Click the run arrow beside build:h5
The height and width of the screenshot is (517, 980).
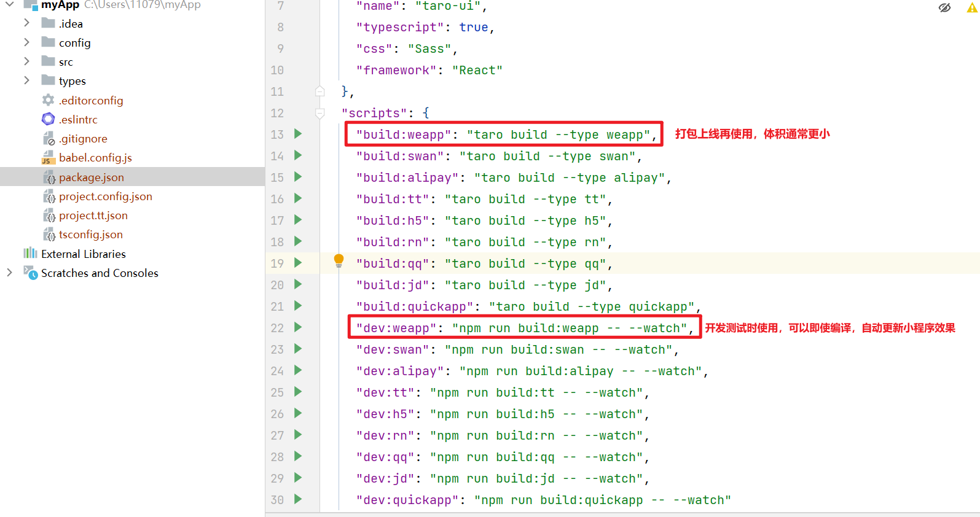click(x=298, y=220)
